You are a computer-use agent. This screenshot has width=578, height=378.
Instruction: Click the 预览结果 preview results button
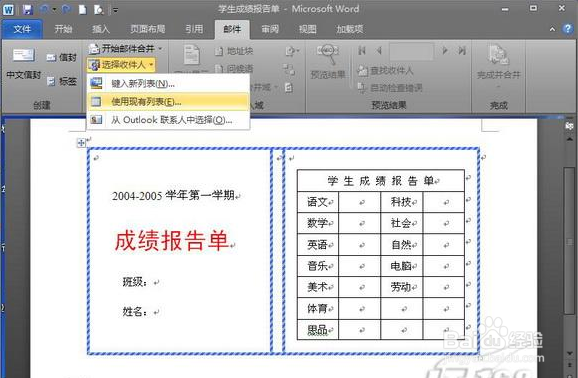(x=328, y=62)
